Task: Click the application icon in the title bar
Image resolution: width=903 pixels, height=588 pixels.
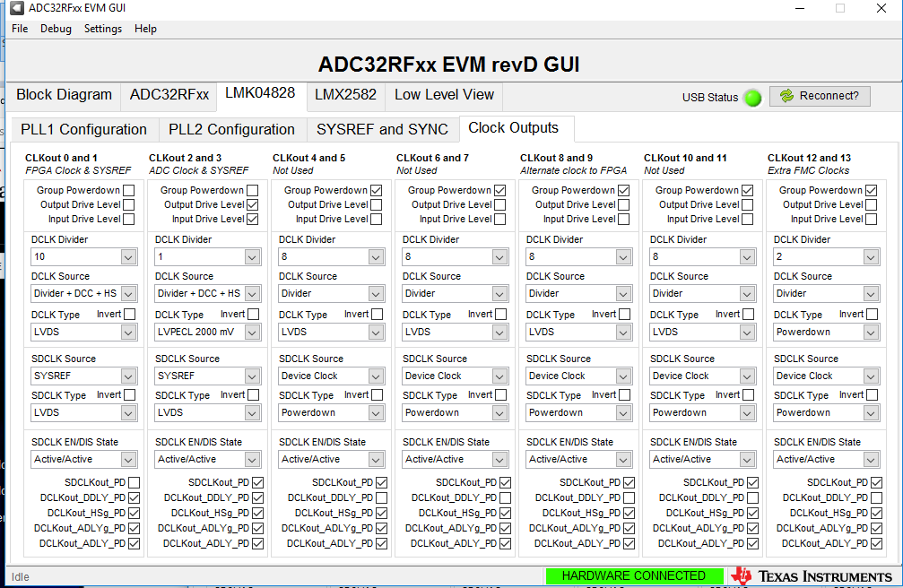Action: click(16, 8)
